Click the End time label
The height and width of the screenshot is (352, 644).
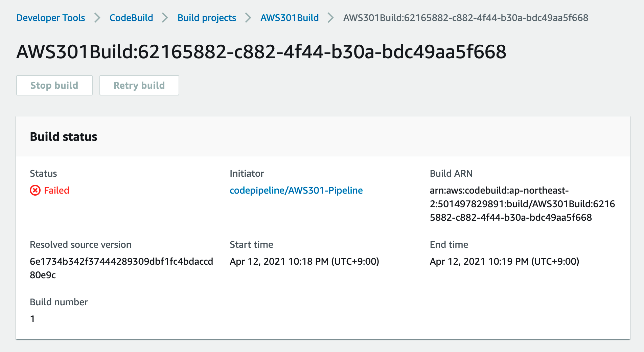(449, 244)
